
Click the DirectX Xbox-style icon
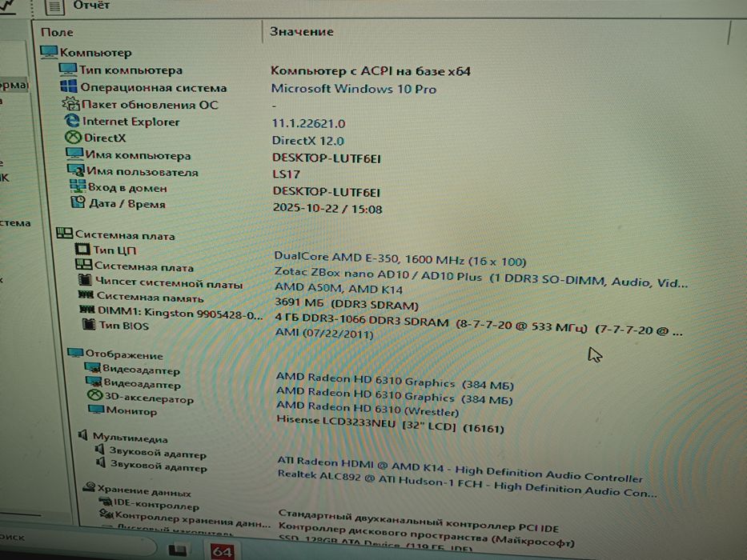click(x=73, y=138)
